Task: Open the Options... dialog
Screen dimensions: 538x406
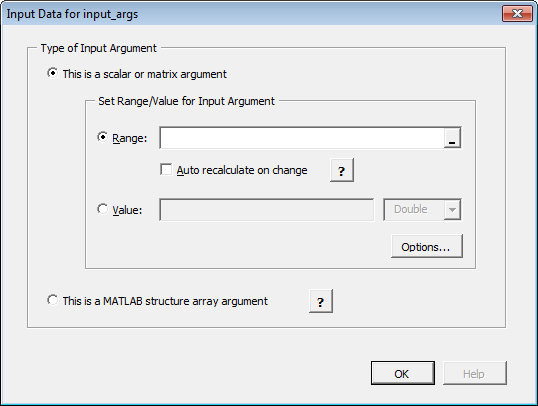Action: coord(427,246)
